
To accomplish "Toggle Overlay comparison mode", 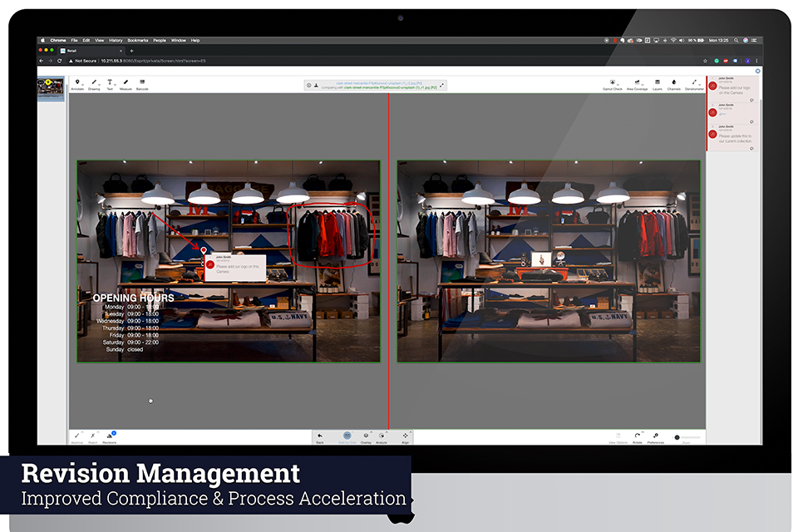I will click(x=365, y=436).
